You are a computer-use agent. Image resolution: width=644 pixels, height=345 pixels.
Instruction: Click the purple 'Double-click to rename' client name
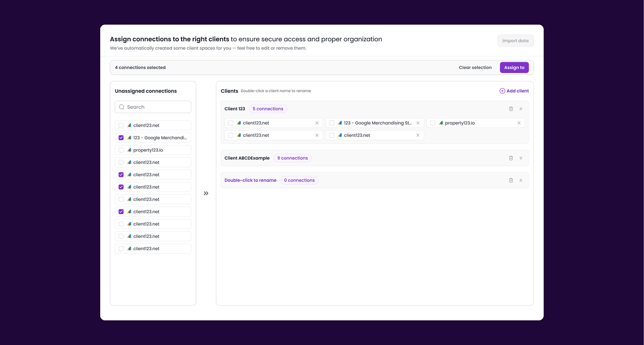[x=250, y=180]
